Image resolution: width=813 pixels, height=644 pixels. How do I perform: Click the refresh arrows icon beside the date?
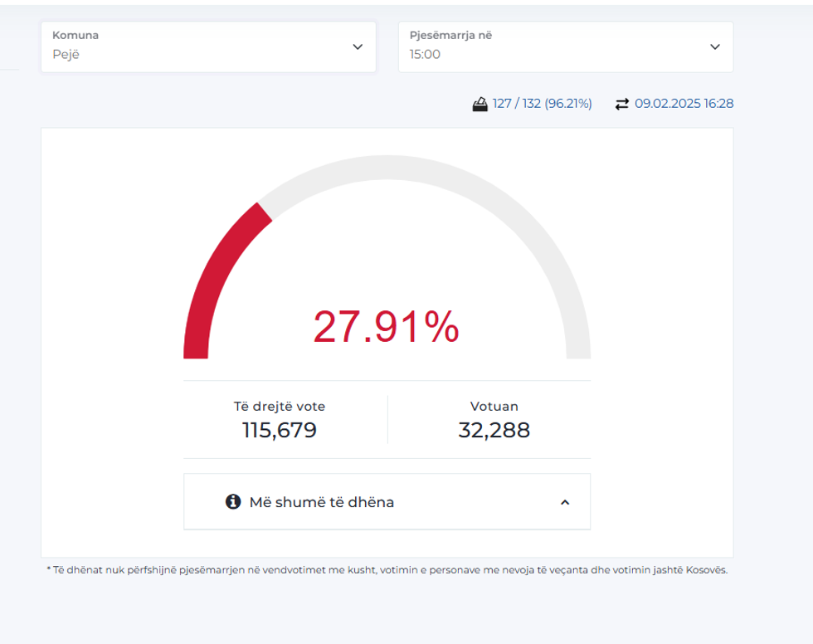pos(622,104)
